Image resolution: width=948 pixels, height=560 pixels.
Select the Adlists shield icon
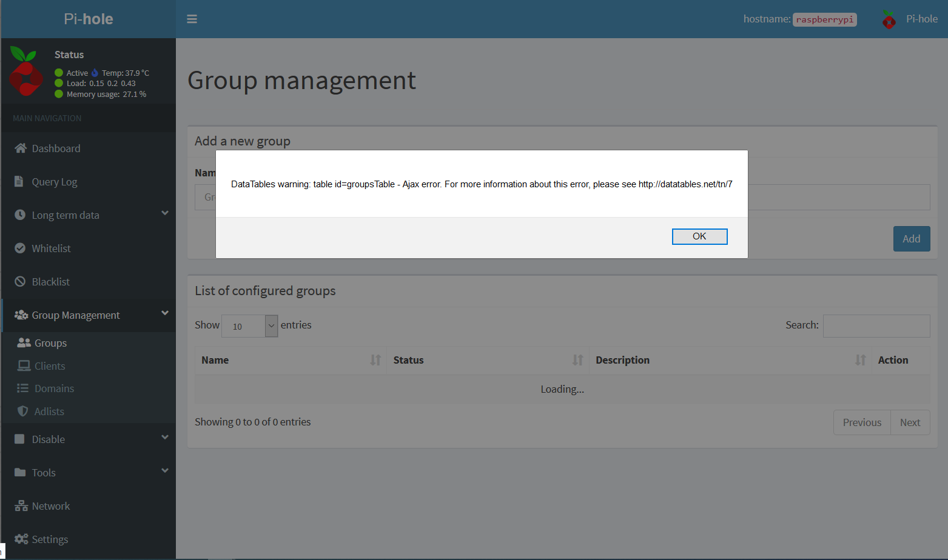click(x=22, y=411)
